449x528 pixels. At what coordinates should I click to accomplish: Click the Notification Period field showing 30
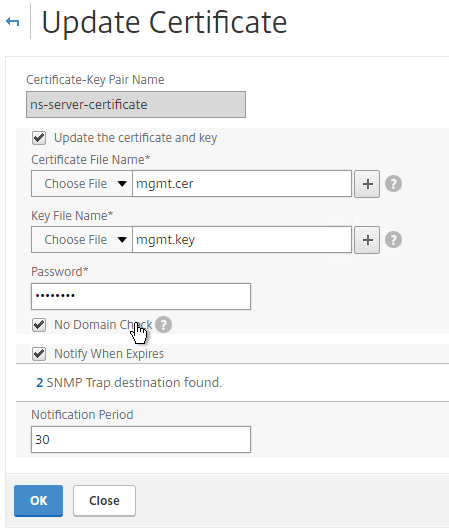click(141, 439)
